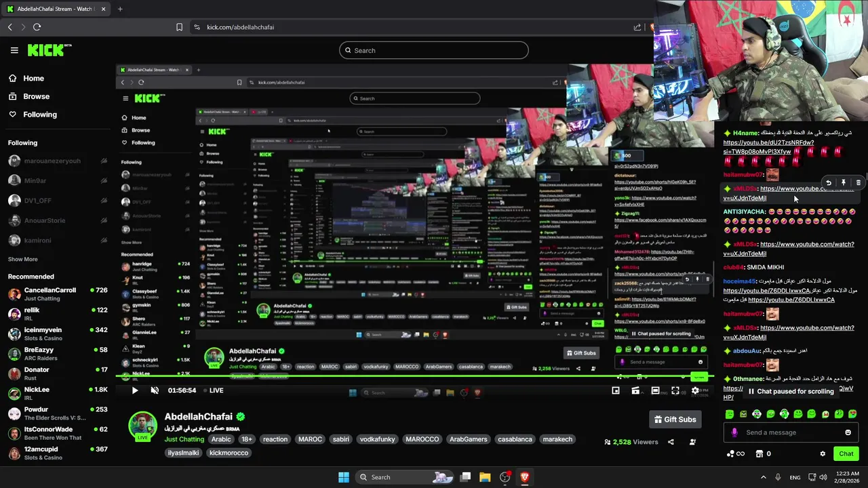Open H4name's youtu.be link in chat

768,147
